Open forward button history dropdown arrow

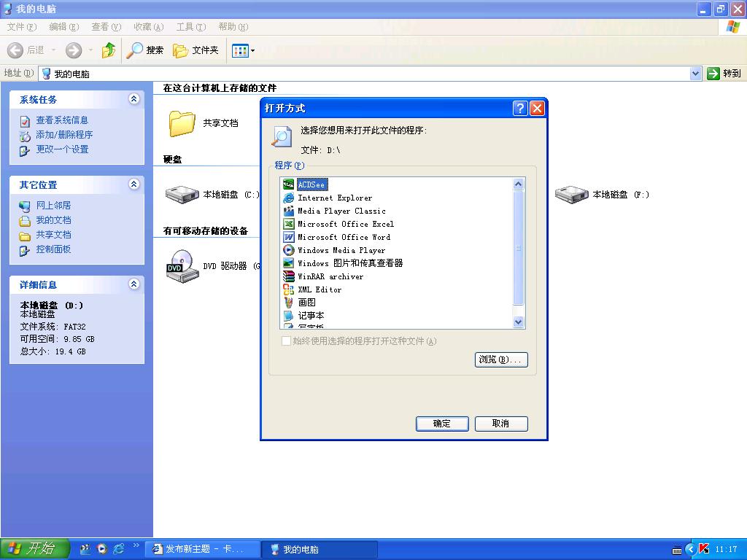90,50
